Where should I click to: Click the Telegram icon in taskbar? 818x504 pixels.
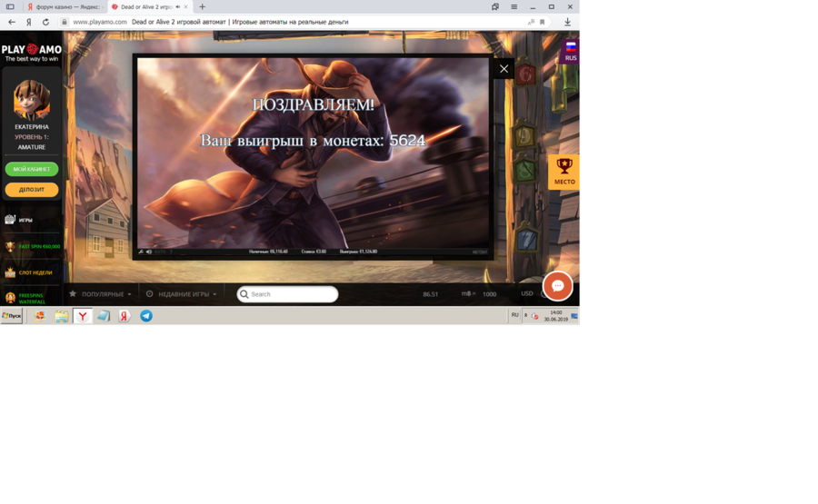[x=146, y=316]
